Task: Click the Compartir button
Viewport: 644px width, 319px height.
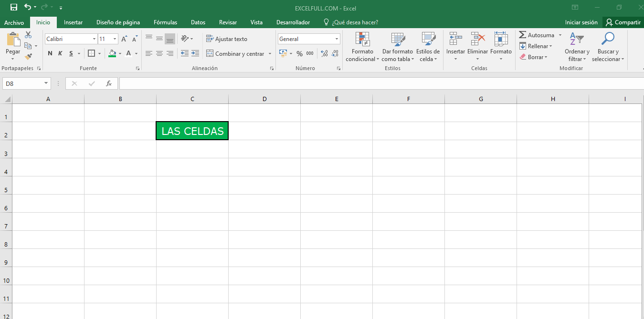Action: pos(623,22)
